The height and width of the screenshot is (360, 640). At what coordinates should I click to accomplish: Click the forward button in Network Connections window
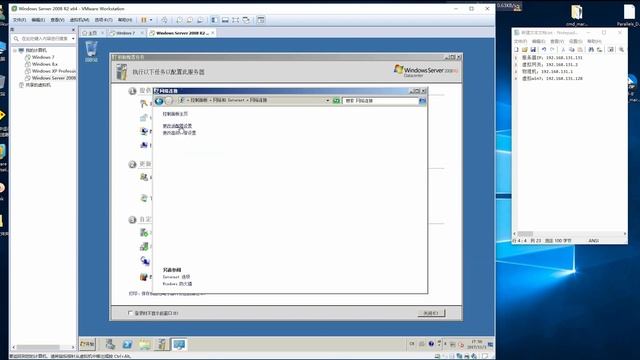pyautogui.click(x=169, y=101)
